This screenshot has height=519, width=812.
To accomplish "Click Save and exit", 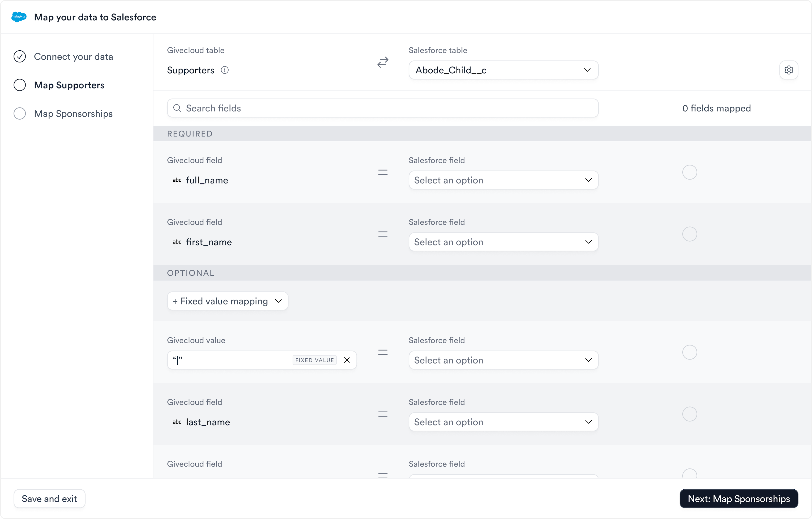I will [49, 499].
